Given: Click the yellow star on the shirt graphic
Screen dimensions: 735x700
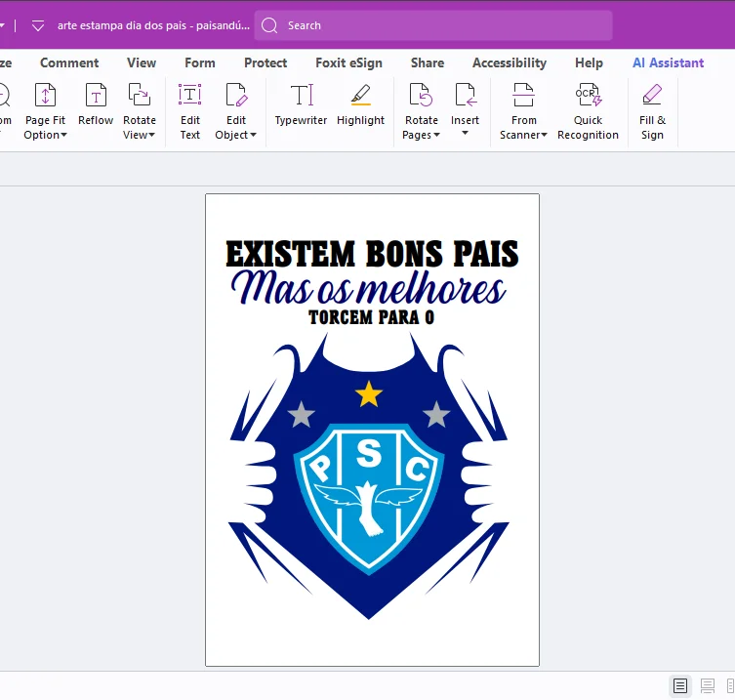Looking at the screenshot, I should pyautogui.click(x=369, y=393).
